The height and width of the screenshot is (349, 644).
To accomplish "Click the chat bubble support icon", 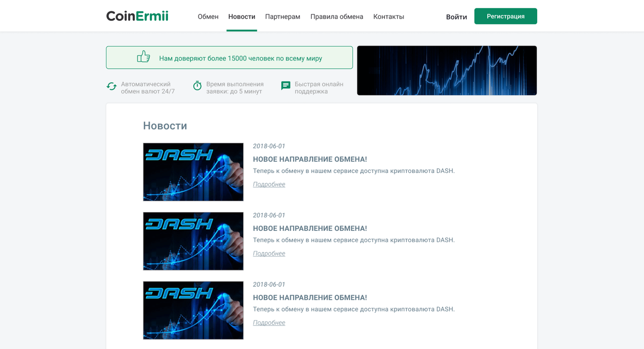I will pyautogui.click(x=286, y=86).
